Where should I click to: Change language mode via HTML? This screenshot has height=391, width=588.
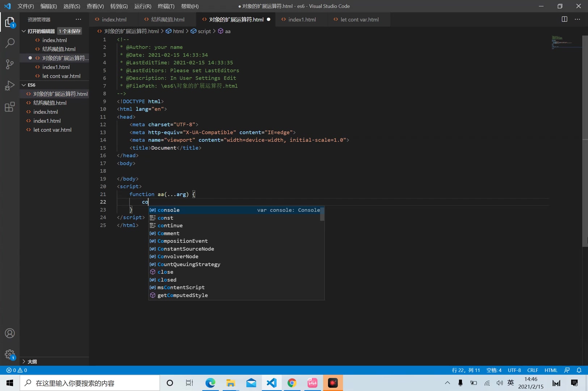[551, 370]
